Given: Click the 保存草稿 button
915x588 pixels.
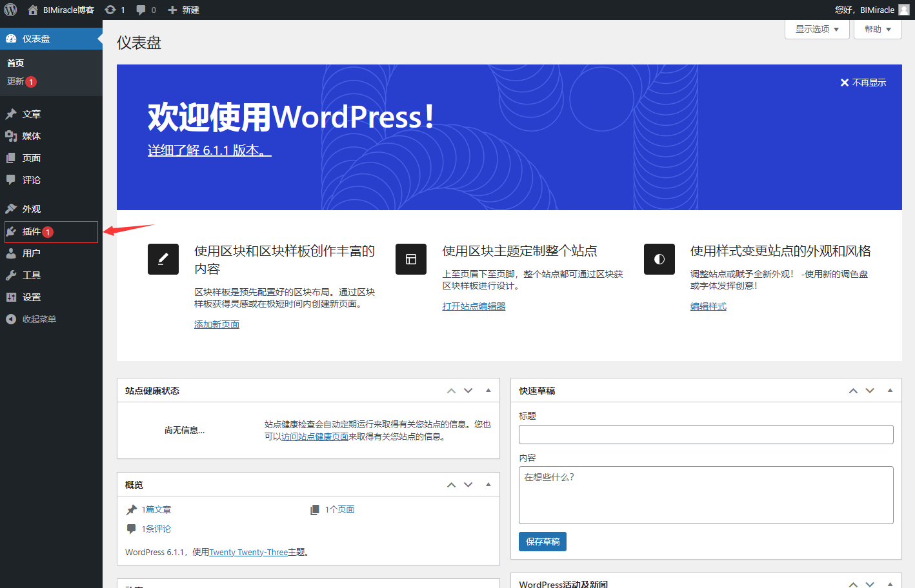Looking at the screenshot, I should (x=543, y=542).
